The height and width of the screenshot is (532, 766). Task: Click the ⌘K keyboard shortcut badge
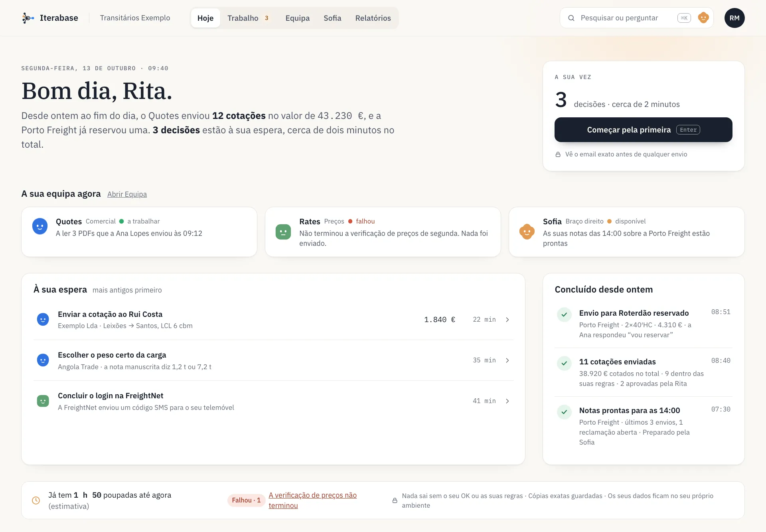pos(684,18)
